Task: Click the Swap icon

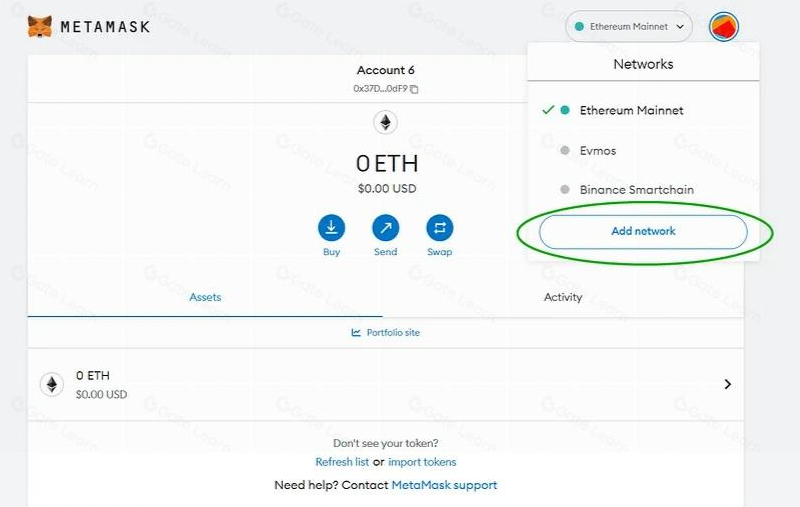Action: (x=439, y=227)
